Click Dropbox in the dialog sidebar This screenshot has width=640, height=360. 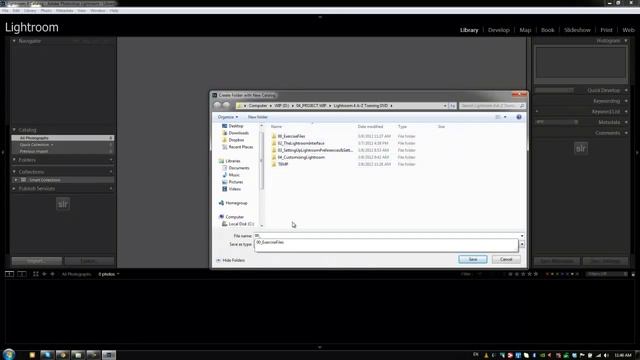(236, 140)
